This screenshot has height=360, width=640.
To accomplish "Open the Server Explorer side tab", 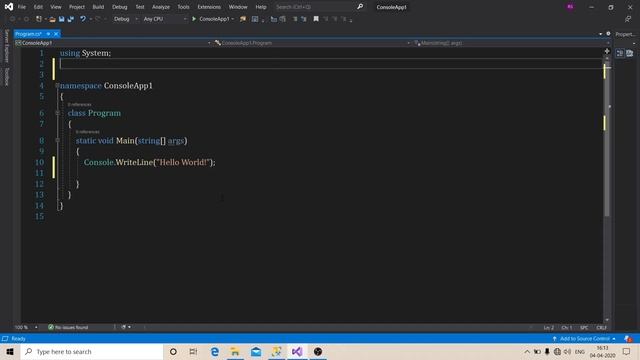I will (6, 46).
